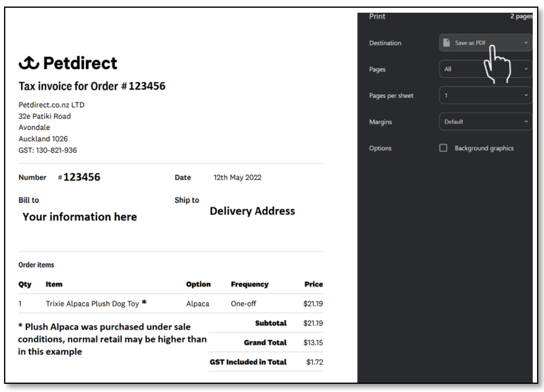This screenshot has width=544, height=392.
Task: Open the Pages dropdown set to All
Action: click(486, 69)
